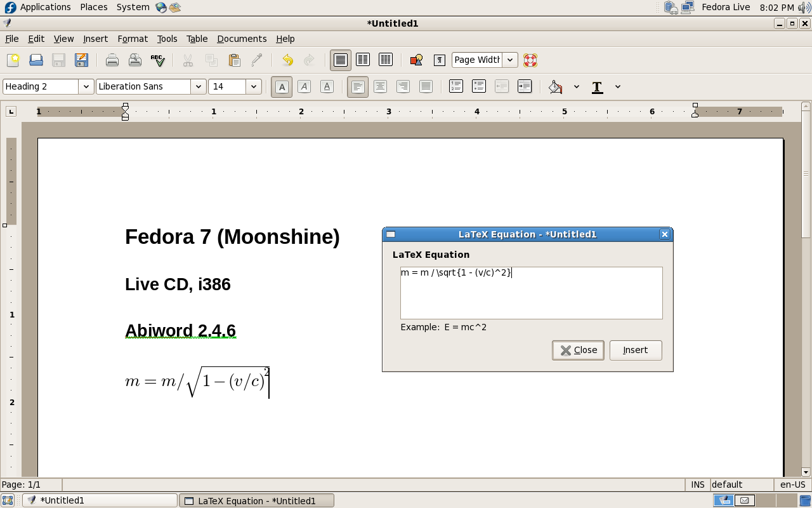Open the Places panel menu
Screen dimensions: 812x508
coord(94,8)
